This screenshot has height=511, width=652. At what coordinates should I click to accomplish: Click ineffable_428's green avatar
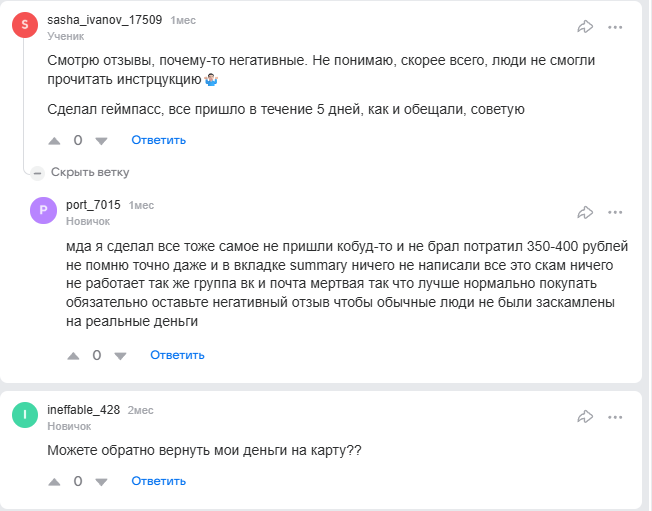26,416
